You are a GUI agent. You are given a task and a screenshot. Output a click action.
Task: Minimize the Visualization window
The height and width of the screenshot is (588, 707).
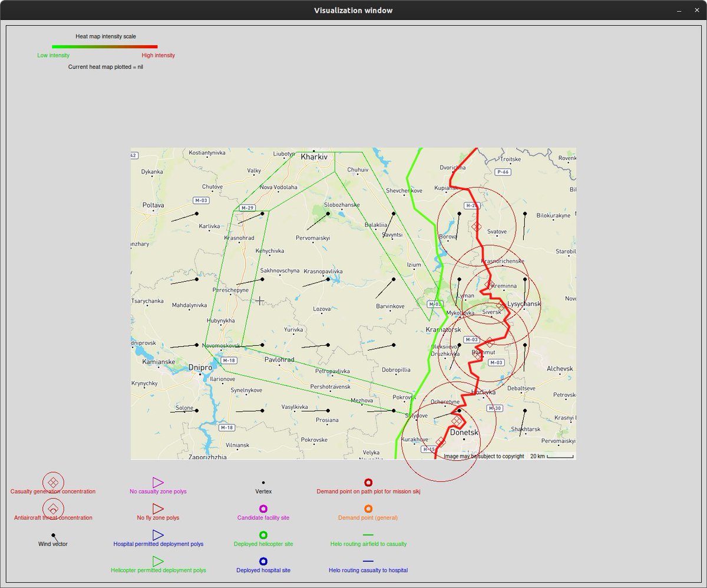679,11
